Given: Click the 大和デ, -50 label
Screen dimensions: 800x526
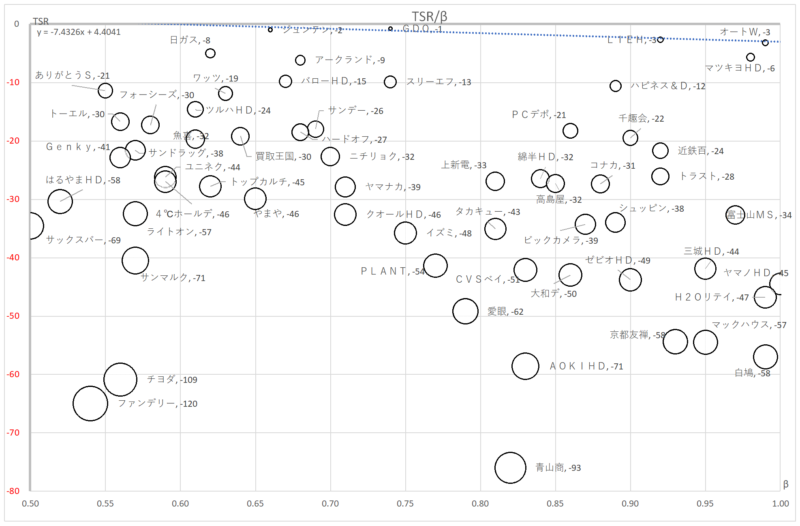Looking at the screenshot, I should pos(554,294).
